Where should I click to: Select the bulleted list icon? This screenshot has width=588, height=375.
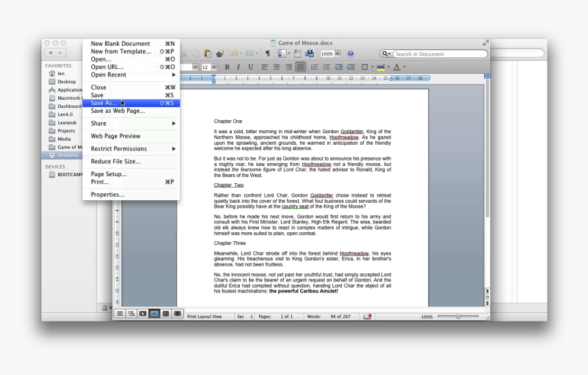pyautogui.click(x=315, y=67)
